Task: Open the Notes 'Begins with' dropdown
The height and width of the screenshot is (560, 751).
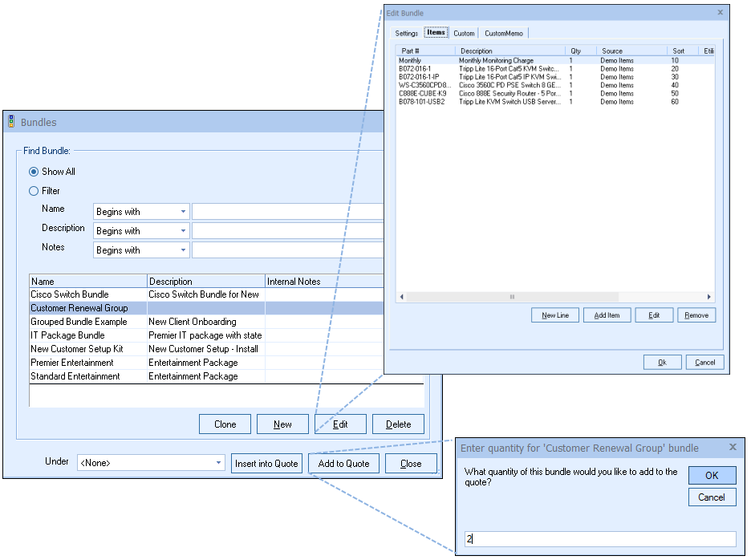Action: click(x=184, y=250)
